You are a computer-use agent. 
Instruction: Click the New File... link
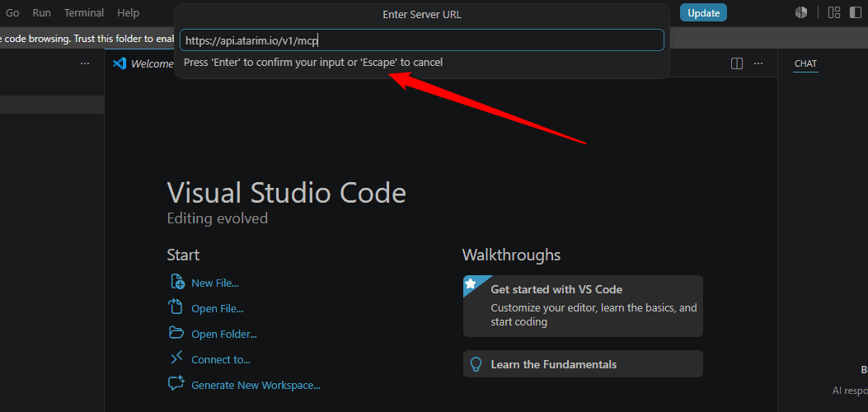point(215,283)
